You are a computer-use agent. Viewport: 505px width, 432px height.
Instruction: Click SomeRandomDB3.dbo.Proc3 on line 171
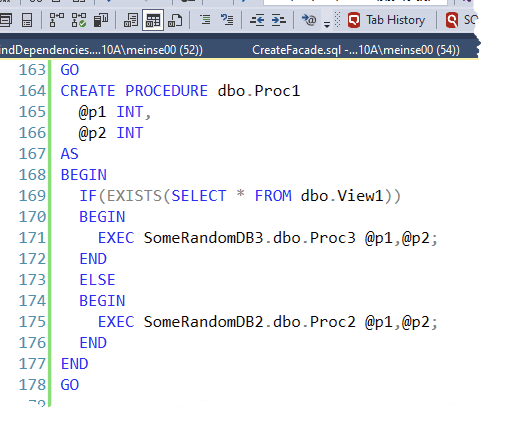point(249,238)
